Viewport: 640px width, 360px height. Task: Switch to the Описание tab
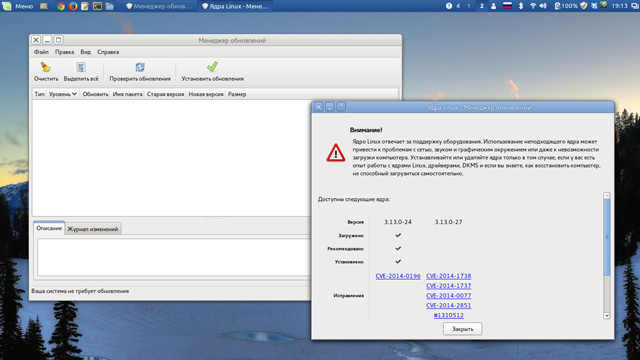[x=49, y=228]
